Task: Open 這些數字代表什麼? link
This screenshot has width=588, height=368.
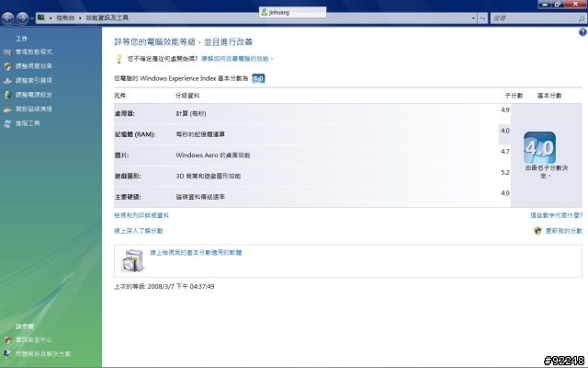Action: click(557, 215)
